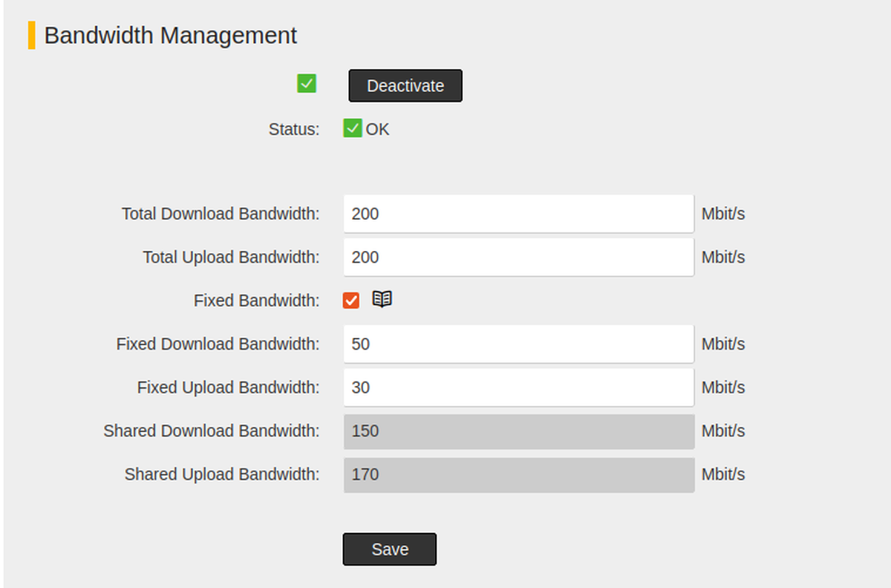891x588 pixels.
Task: Click the Status: label
Action: tap(294, 129)
